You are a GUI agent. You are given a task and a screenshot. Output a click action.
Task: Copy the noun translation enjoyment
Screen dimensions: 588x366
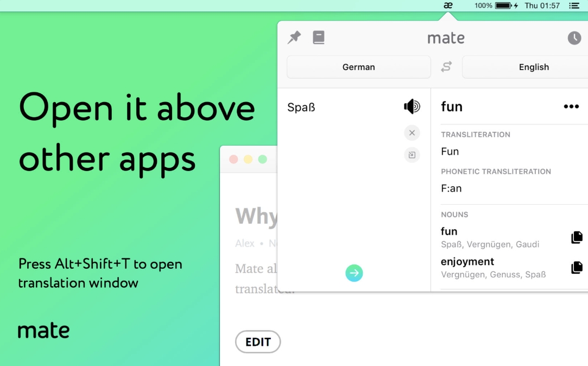coord(577,267)
